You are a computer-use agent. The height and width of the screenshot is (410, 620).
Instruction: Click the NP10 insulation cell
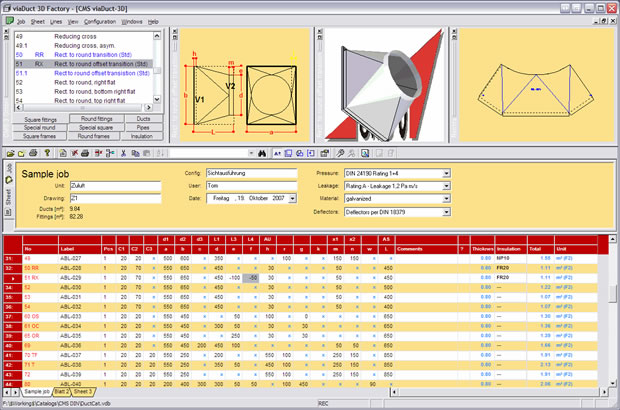(x=510, y=258)
